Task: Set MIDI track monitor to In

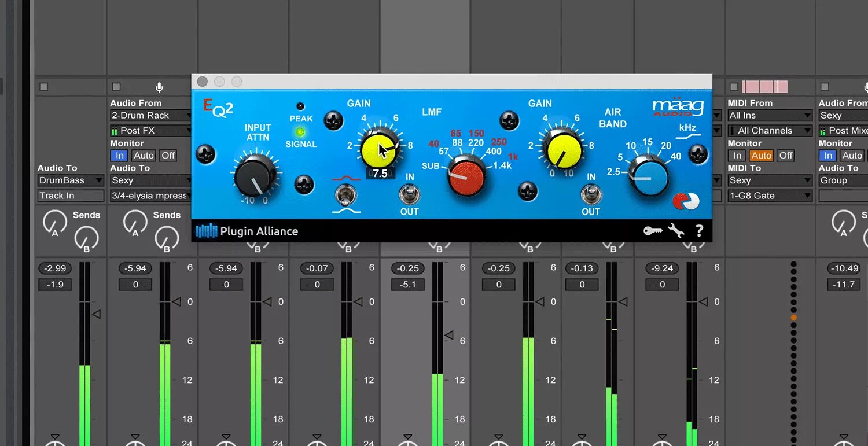Action: coord(737,155)
